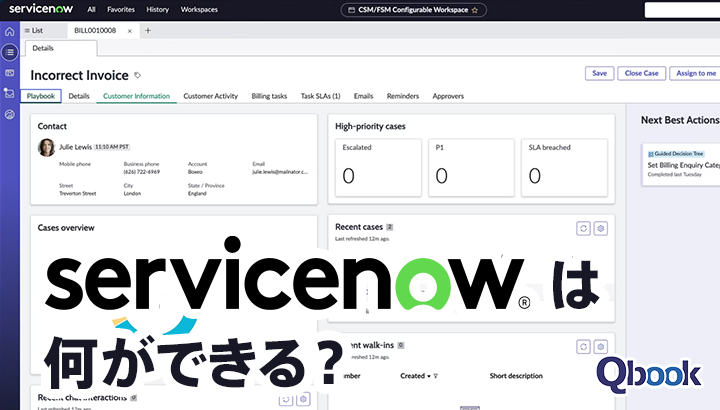Image resolution: width=720 pixels, height=410 pixels.
Task: Add a new tab with plus button
Action: [148, 31]
